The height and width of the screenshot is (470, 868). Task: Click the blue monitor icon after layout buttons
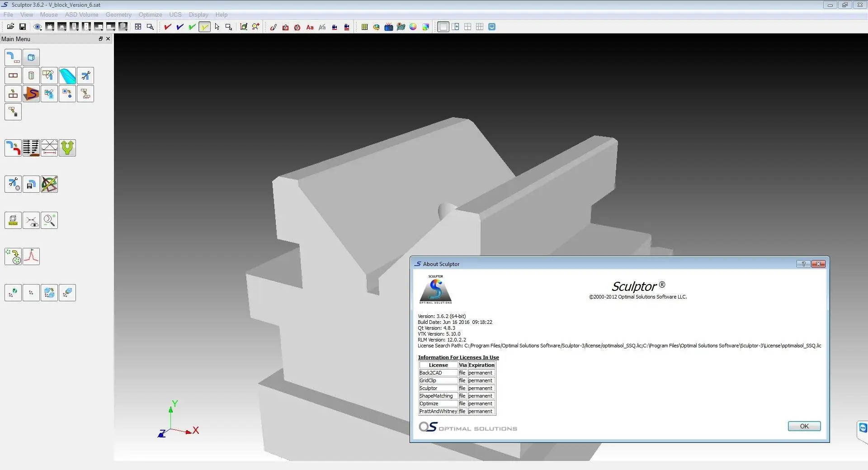492,27
